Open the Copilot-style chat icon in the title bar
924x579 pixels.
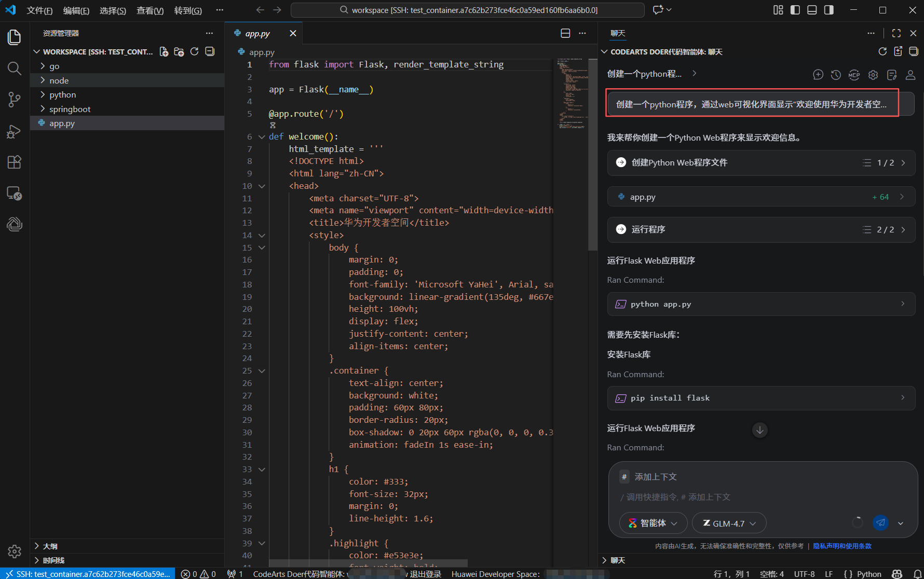pos(658,10)
